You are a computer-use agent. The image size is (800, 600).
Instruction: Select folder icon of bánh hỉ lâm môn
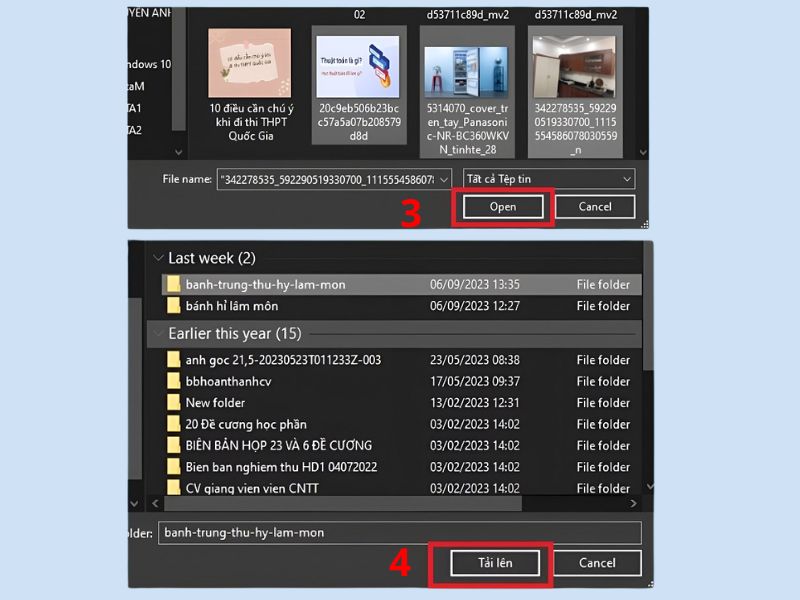click(x=173, y=306)
